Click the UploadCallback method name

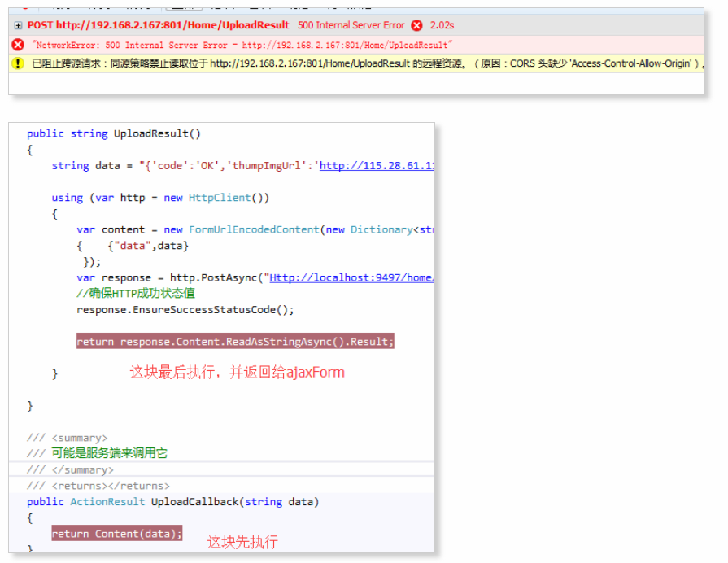point(194,502)
